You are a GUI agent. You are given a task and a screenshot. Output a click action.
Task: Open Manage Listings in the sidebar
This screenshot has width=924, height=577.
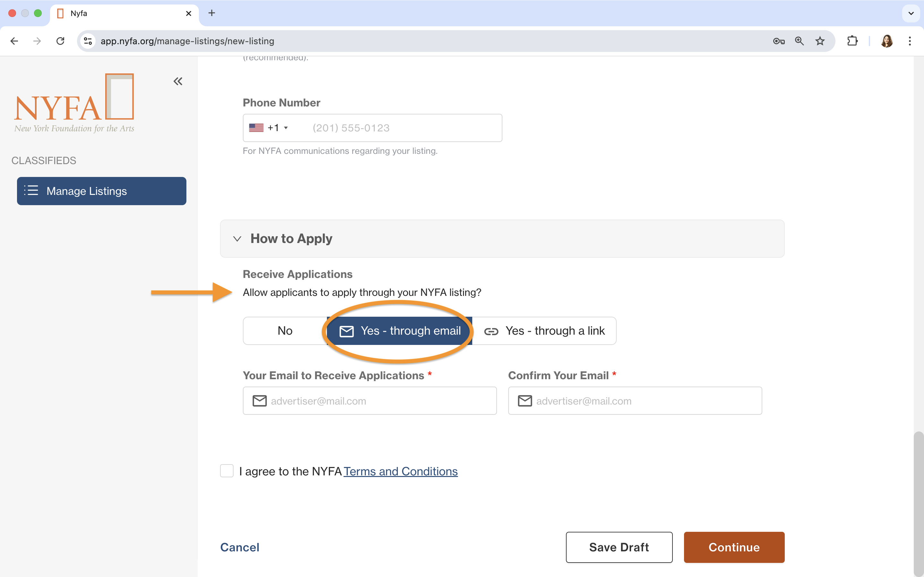pyautogui.click(x=102, y=191)
